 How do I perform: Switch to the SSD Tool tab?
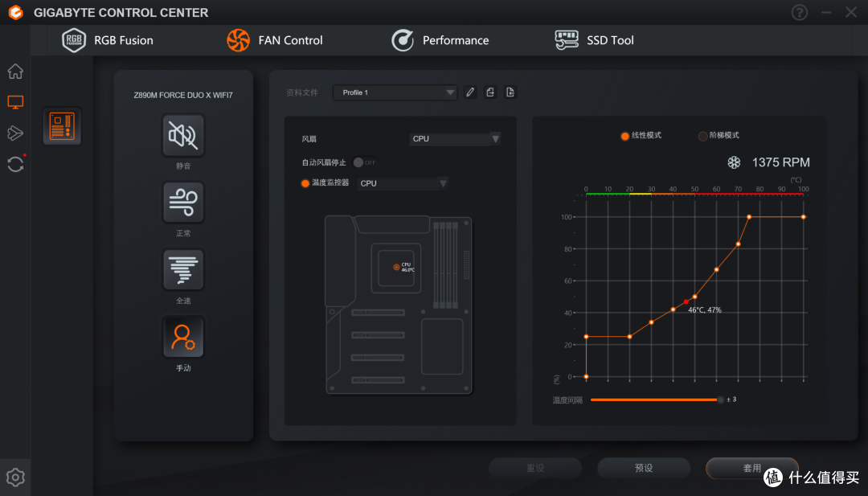(594, 40)
